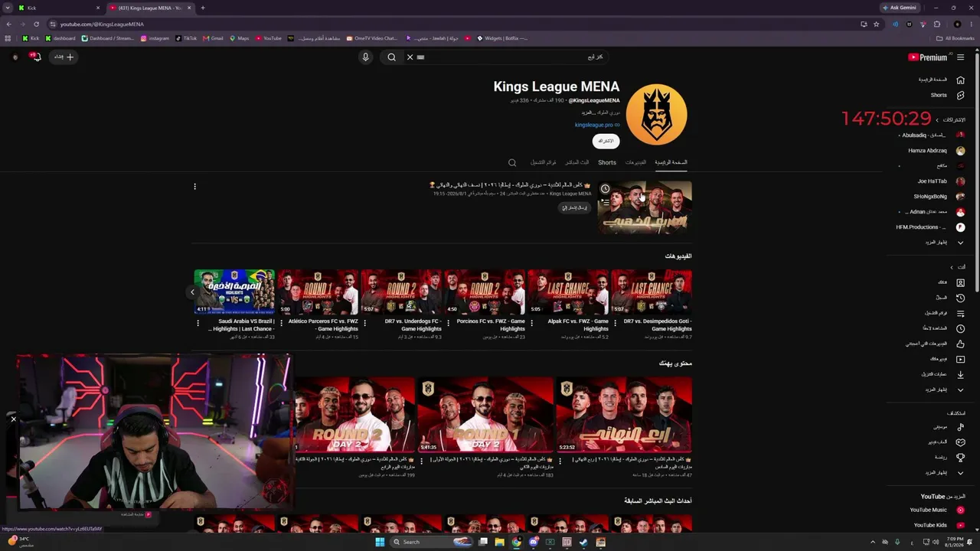This screenshot has height=551, width=980.
Task: Search within the Kings League MENA channel
Action: click(512, 162)
